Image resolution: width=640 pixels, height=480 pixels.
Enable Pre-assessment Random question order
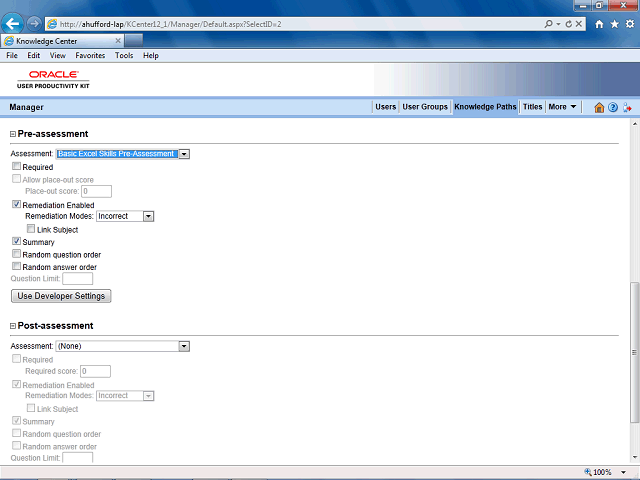[x=16, y=254]
